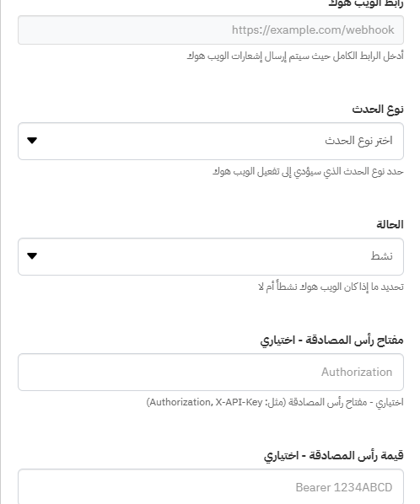Click the 'Authorization' placeholder text
The height and width of the screenshot is (504, 420).
pos(357,372)
